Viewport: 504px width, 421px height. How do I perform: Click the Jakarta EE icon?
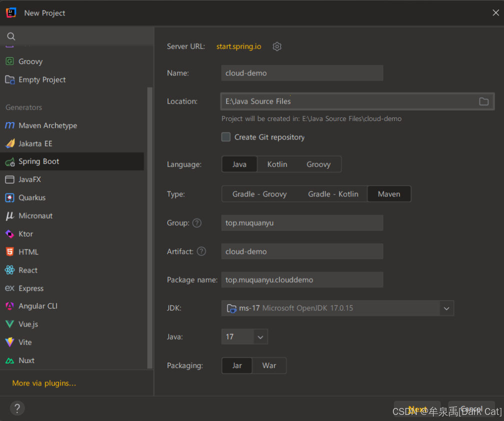click(x=10, y=143)
